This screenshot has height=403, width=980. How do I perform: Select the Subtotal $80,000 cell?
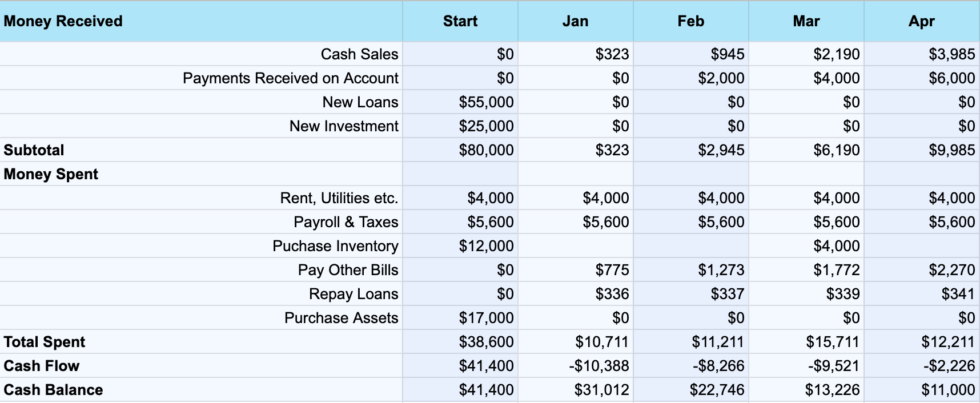coord(486,150)
